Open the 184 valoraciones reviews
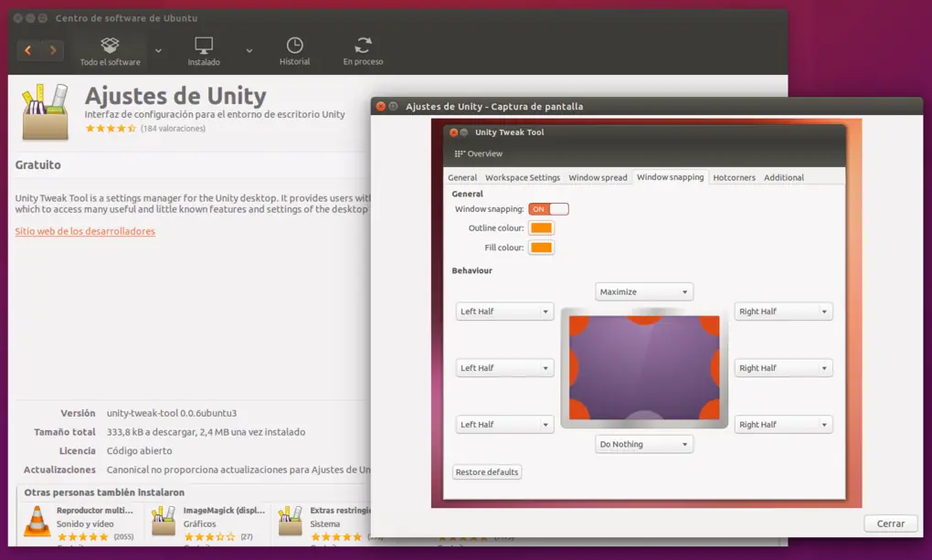The image size is (932, 560). pyautogui.click(x=173, y=129)
